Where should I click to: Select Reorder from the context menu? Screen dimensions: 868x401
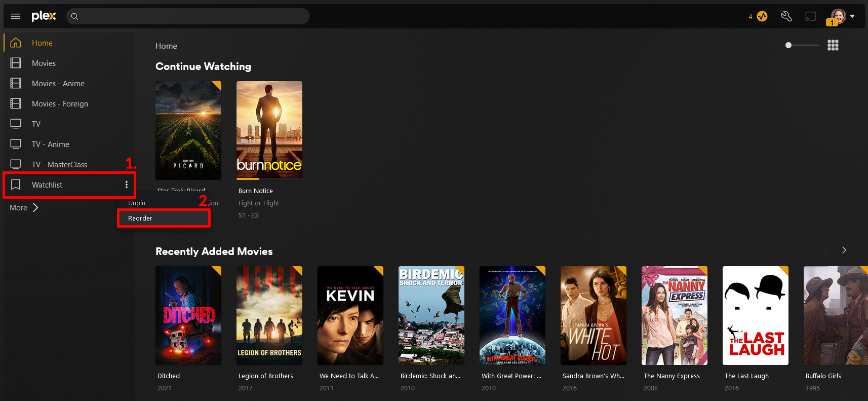point(140,218)
